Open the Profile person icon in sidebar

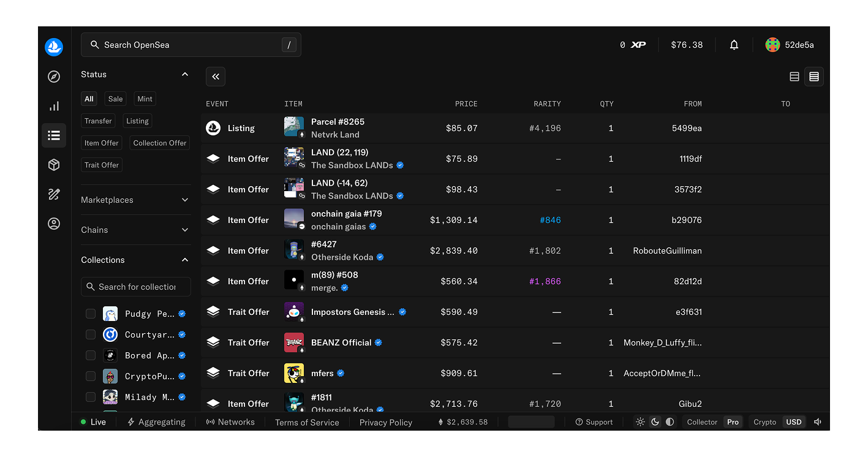coord(54,224)
